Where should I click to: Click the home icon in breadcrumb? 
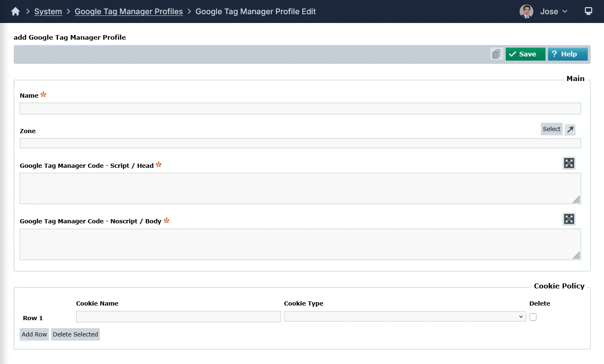[15, 12]
